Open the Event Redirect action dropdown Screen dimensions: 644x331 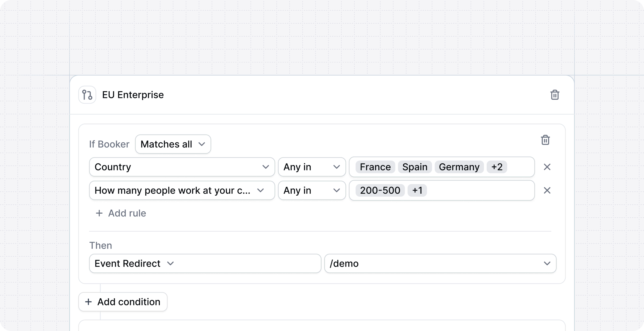pos(205,263)
